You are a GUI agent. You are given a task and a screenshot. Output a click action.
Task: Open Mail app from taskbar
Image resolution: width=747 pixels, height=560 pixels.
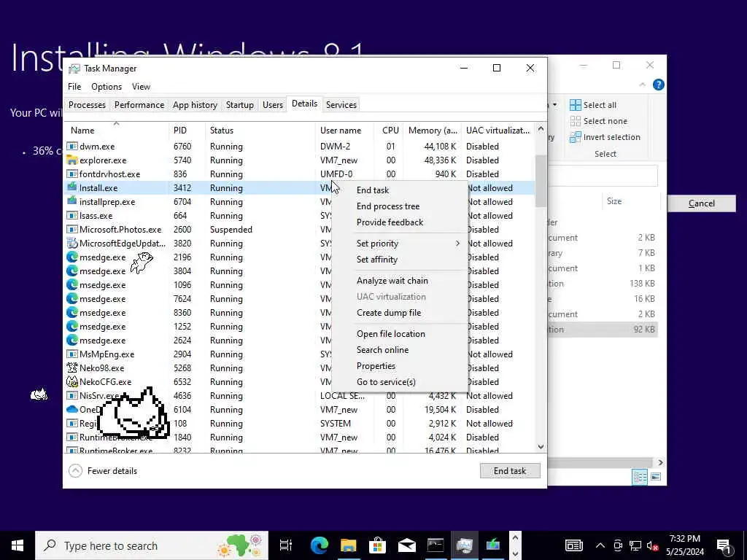(406, 545)
